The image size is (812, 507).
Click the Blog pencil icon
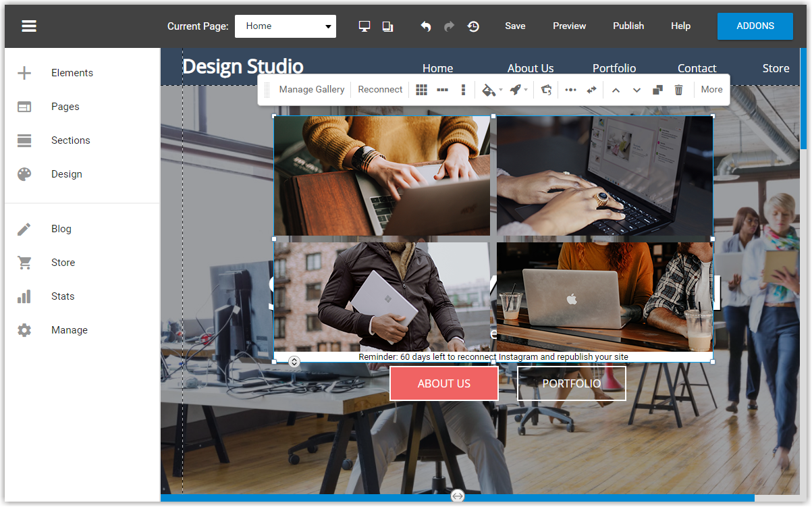coord(24,229)
